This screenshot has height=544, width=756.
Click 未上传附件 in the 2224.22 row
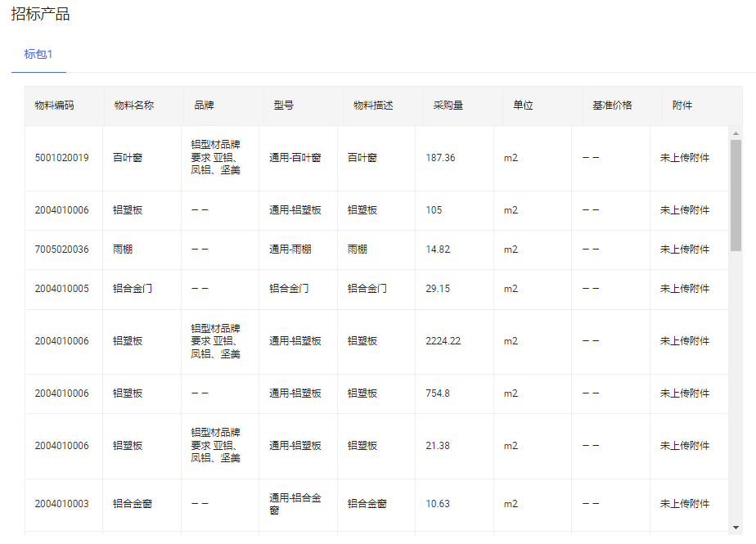(x=685, y=341)
